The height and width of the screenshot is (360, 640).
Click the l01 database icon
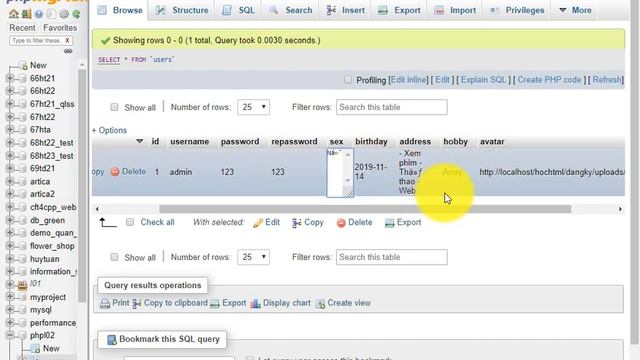coord(22,284)
